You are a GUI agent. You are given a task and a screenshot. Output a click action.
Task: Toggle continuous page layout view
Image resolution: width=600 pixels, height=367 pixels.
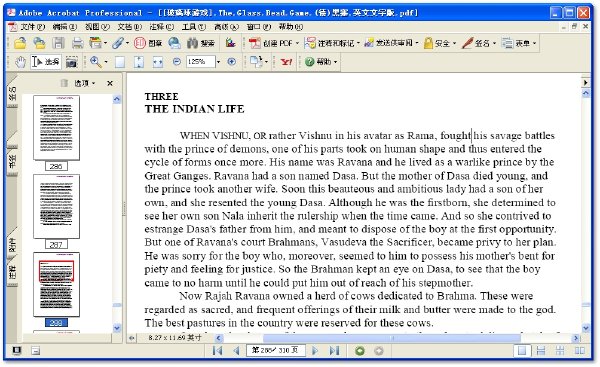(541, 351)
